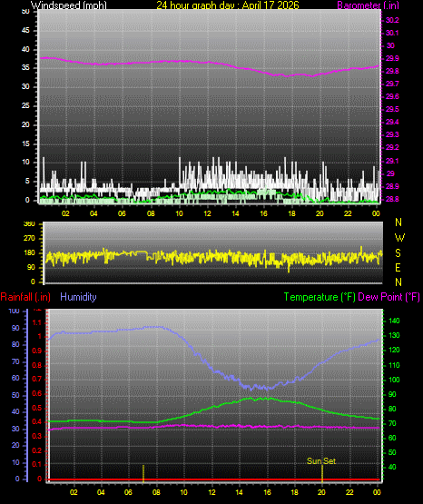The image size is (423, 504).
Task: Click the 35 mph windspeed axis label
Action: tap(25, 68)
